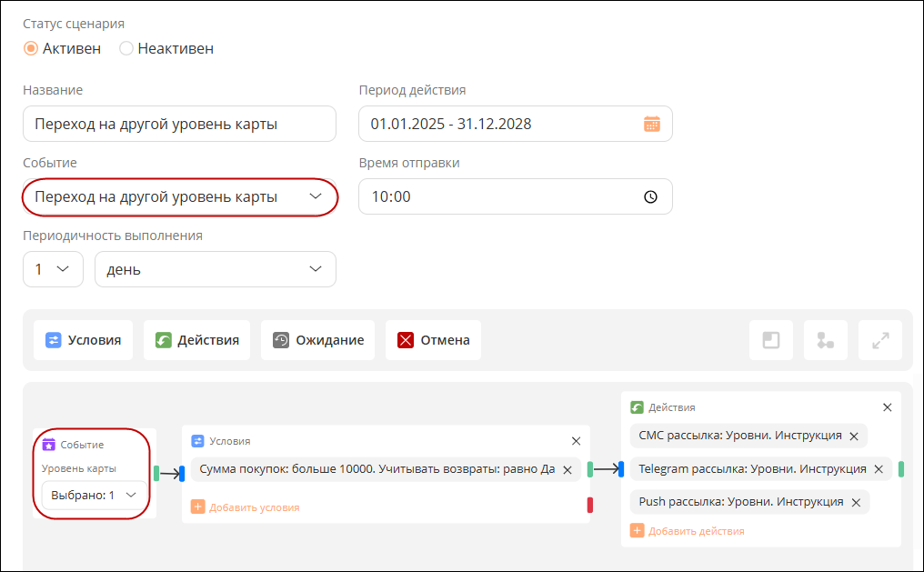
Task: Click Добавить условия link
Action: 246,507
